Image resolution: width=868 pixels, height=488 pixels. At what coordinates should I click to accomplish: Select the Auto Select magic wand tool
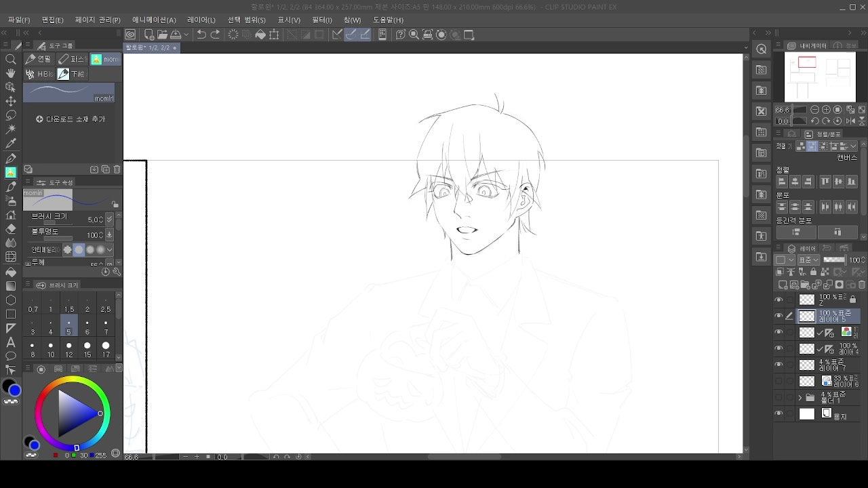click(11, 129)
